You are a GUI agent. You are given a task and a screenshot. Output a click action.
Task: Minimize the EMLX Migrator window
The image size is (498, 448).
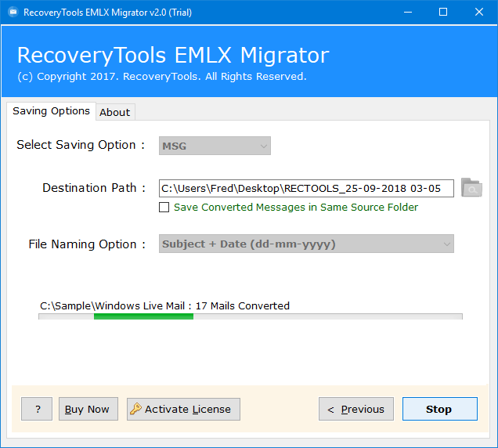click(408, 12)
